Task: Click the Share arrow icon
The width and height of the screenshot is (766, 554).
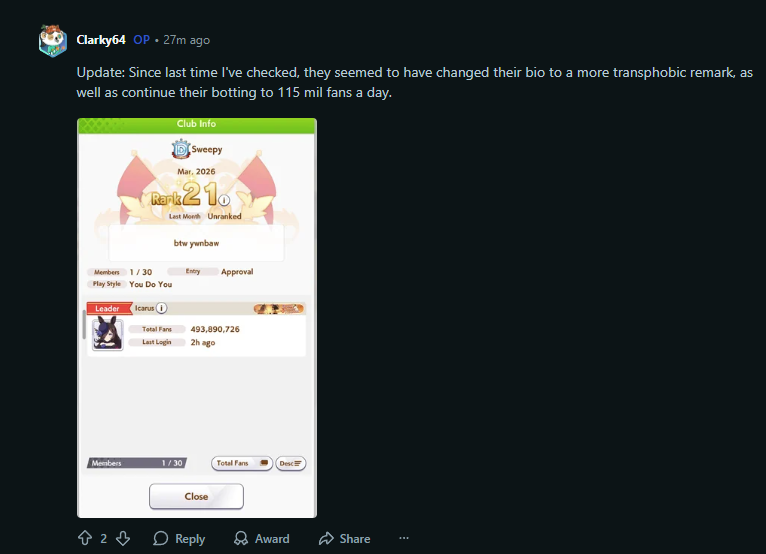Action: pos(326,538)
